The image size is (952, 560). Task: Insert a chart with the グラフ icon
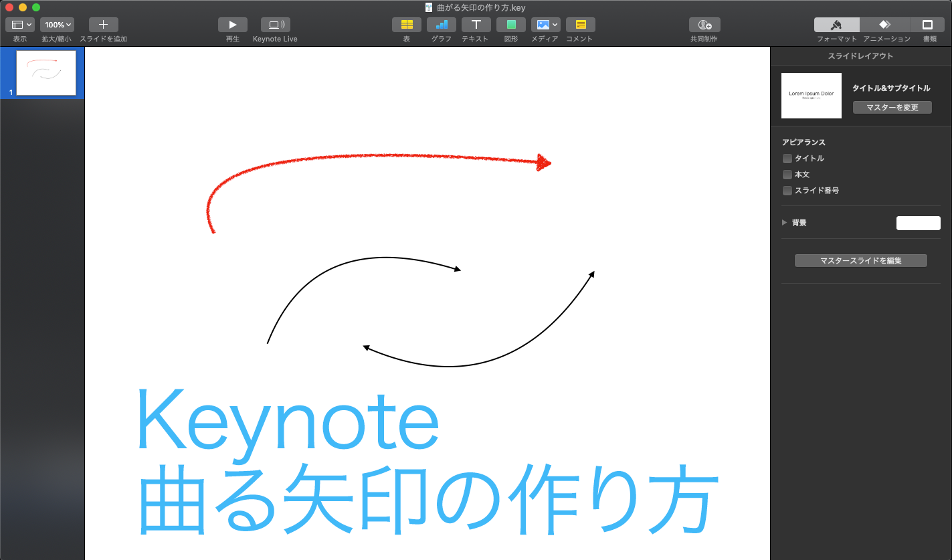click(x=442, y=25)
